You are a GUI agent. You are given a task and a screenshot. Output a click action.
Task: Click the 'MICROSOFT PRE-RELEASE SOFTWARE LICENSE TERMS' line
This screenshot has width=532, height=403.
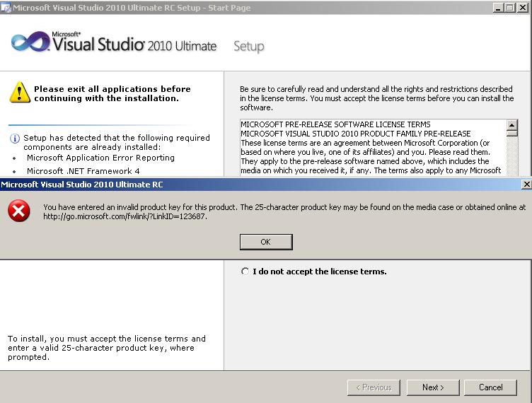(335, 124)
